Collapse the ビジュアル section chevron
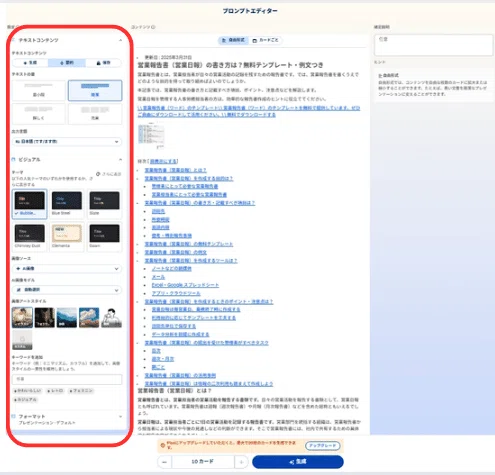The height and width of the screenshot is (475, 495). (x=120, y=160)
